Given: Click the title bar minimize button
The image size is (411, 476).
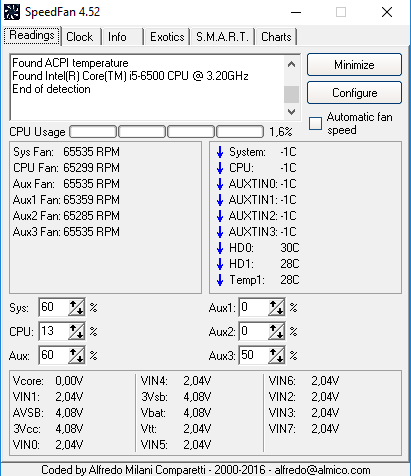Looking at the screenshot, I should 296,12.
